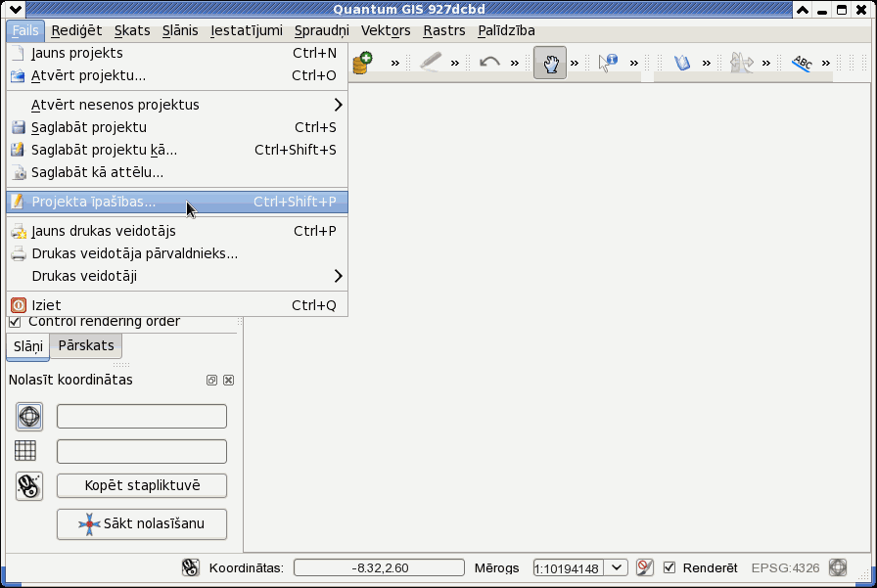
Task: Toggle mouse tracking icon in coordinate capture panel
Action: [29, 486]
